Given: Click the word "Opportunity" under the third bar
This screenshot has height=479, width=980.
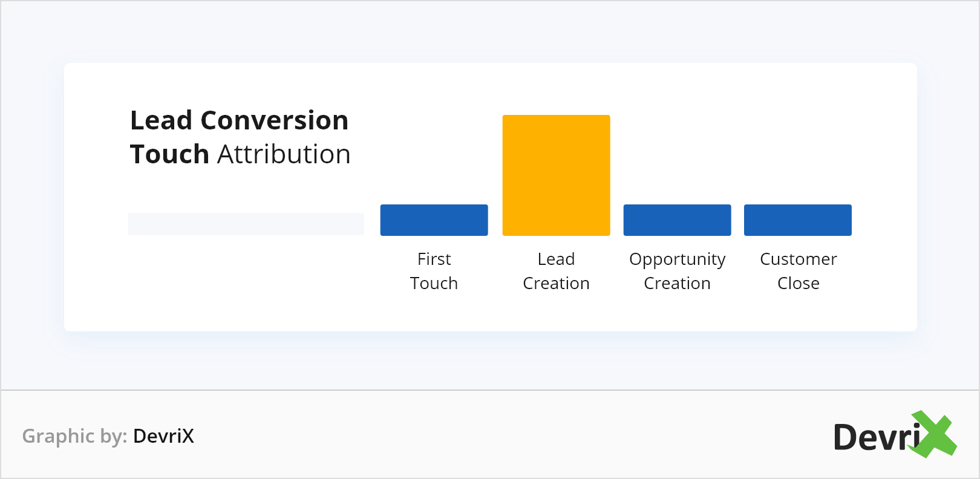Looking at the screenshot, I should point(677,259).
